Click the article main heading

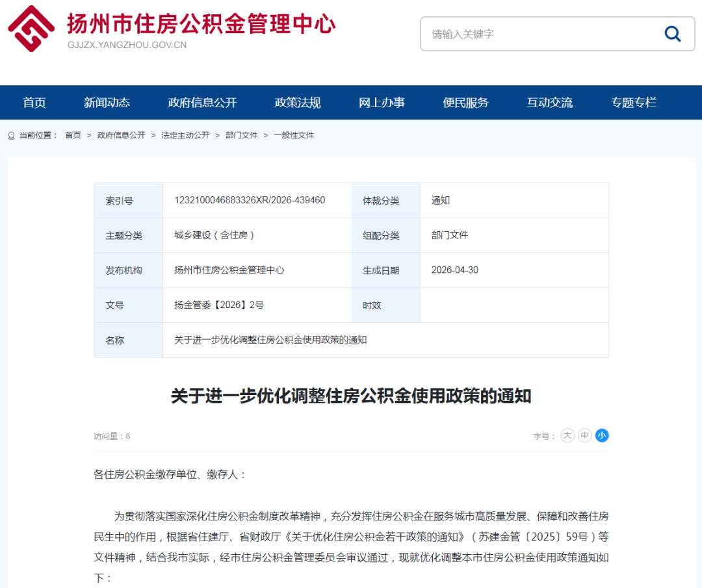click(351, 396)
